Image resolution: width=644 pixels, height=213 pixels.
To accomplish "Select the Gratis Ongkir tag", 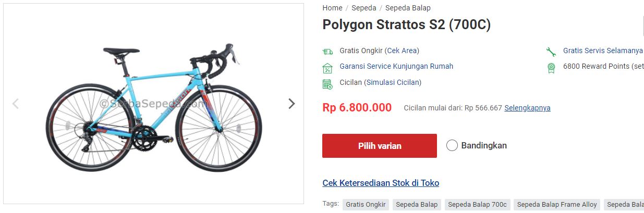I will (x=366, y=205).
